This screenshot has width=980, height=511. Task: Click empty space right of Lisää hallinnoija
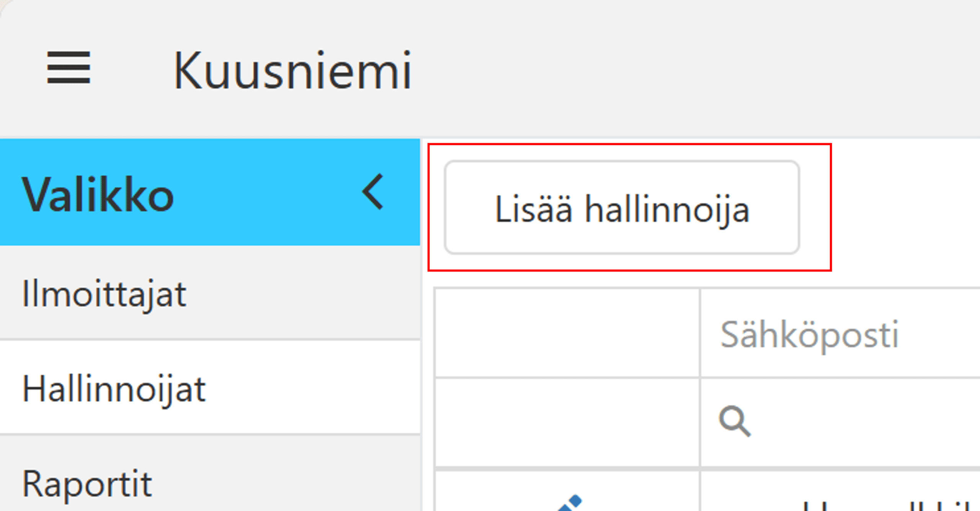tap(903, 207)
